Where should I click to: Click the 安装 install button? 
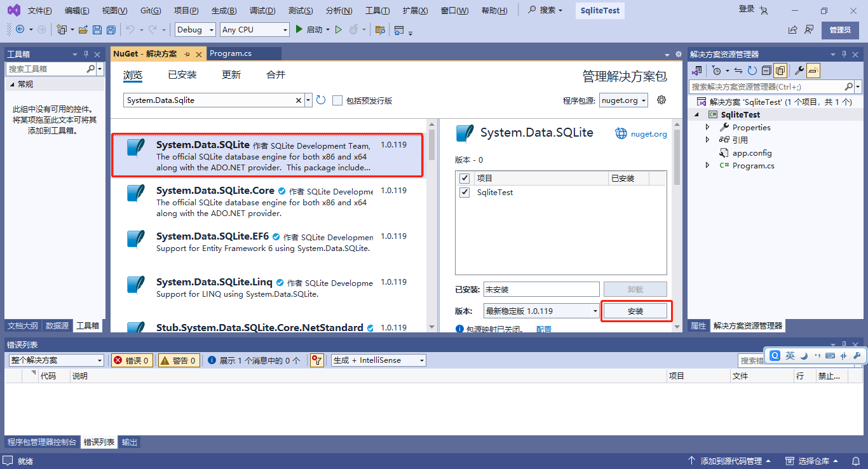(635, 311)
